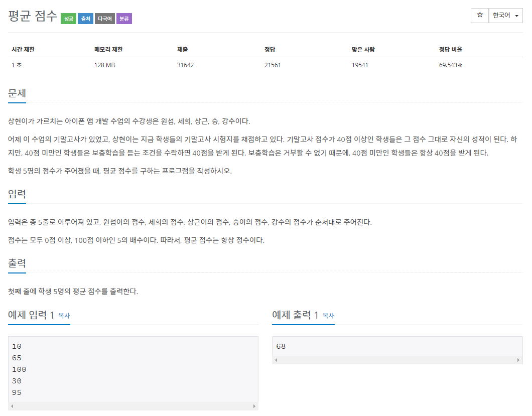Click left arrow of example input scrollbar
Screen dimensions: 532x416
(x=12, y=406)
